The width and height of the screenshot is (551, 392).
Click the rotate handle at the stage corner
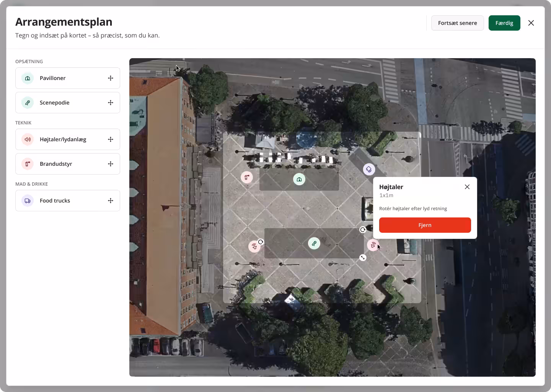tap(363, 230)
